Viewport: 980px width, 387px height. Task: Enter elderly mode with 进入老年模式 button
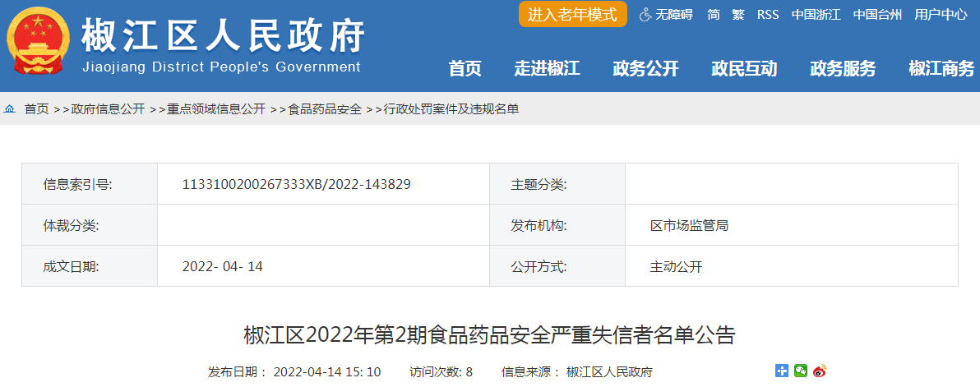point(572,14)
